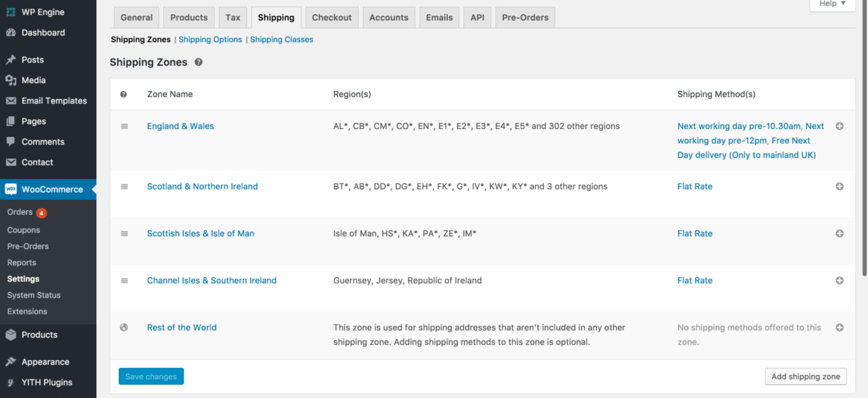Screen dimensions: 868x398
Task: Click Save changes
Action: pyautogui.click(x=151, y=376)
